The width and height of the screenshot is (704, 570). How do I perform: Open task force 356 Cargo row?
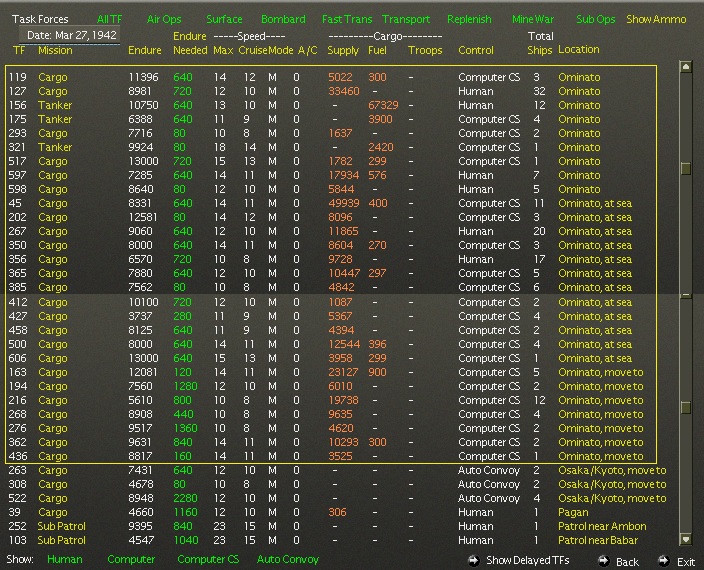tap(331, 259)
